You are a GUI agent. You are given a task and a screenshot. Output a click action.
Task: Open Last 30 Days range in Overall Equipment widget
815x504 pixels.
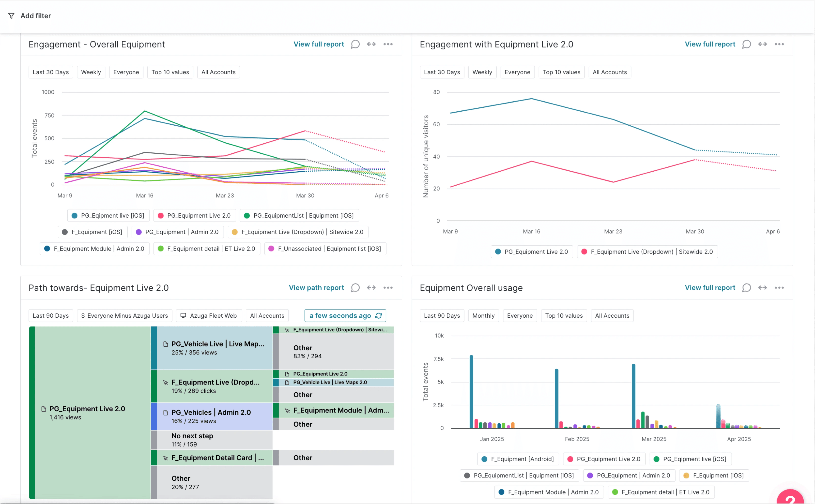click(x=51, y=72)
